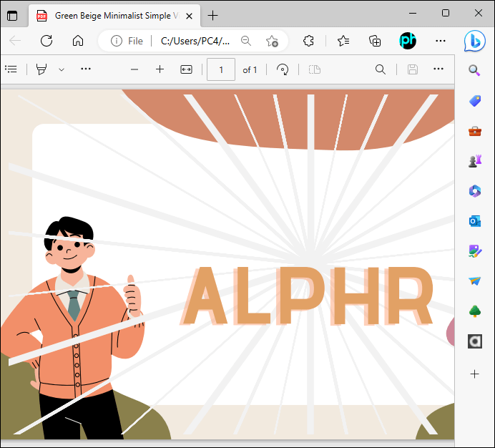Refresh the current page
Viewport: 495px width, 448px height.
coord(46,41)
